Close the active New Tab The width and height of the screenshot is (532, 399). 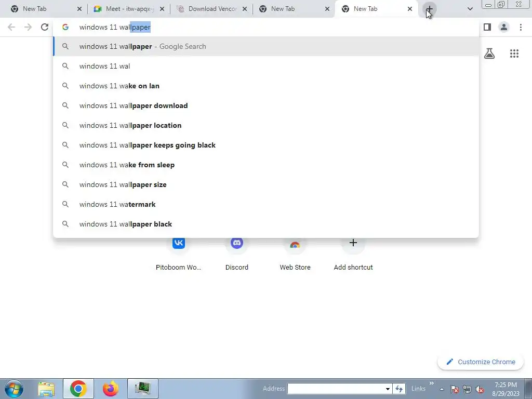point(410,9)
